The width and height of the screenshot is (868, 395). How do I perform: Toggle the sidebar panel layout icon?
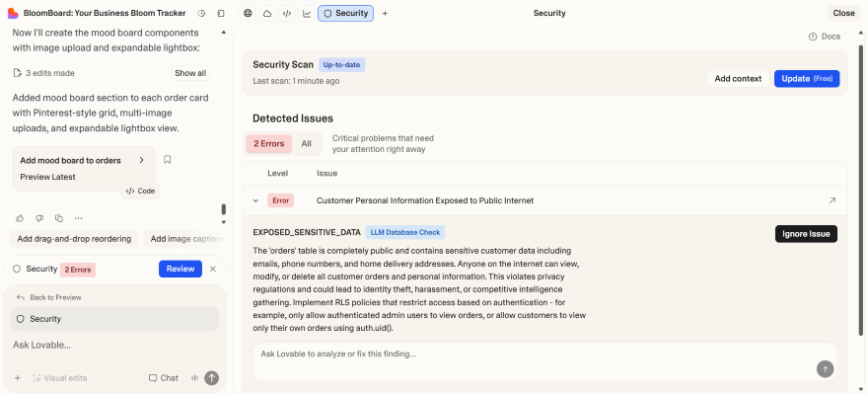coord(220,14)
